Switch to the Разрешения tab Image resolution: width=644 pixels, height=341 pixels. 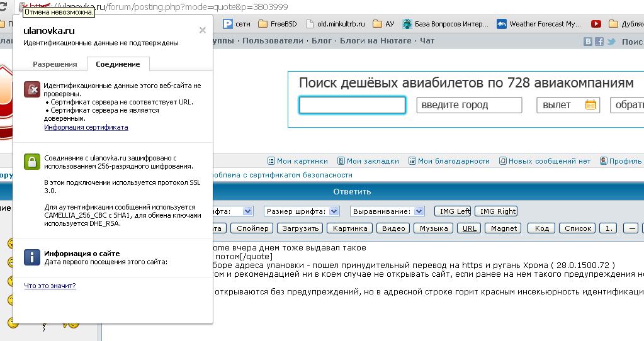click(x=55, y=64)
